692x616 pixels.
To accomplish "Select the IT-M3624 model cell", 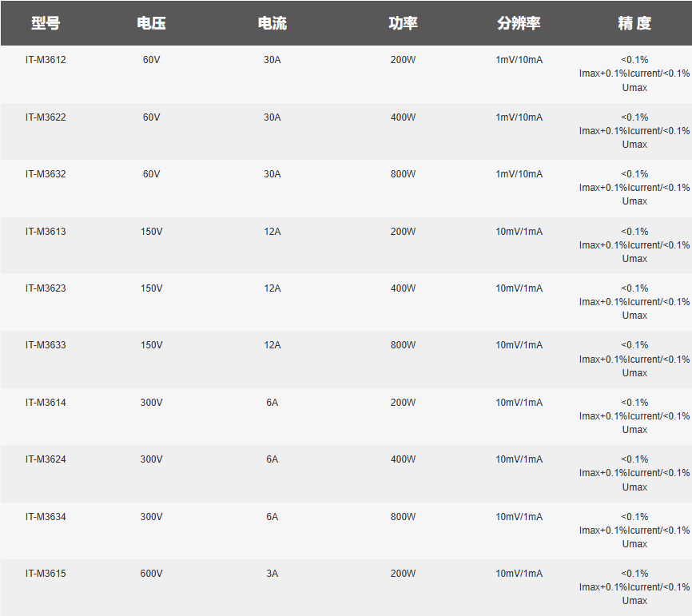I will click(46, 459).
